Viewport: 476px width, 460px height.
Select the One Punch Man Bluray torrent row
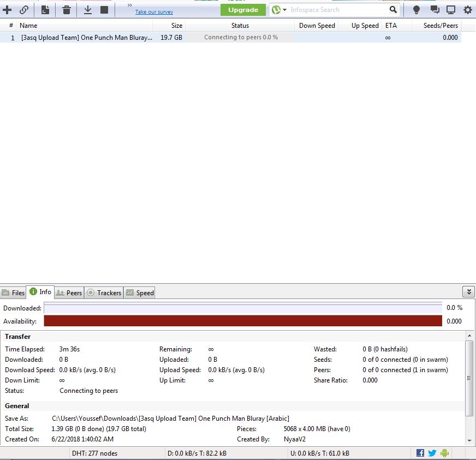tap(230, 38)
